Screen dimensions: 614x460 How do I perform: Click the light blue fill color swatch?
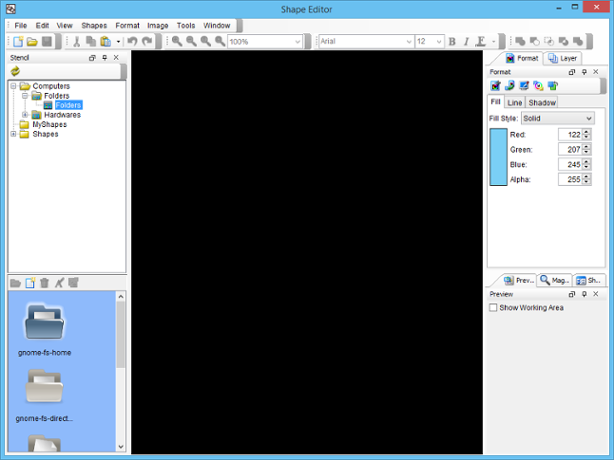click(x=498, y=157)
